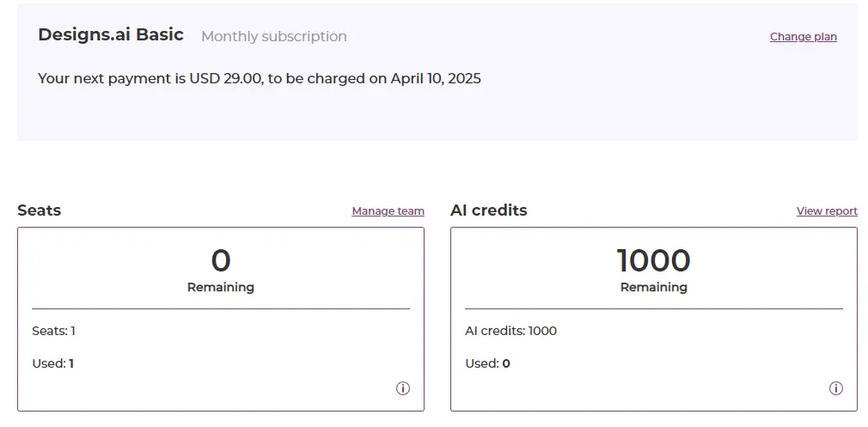Select the Seats section heading
868x427 pixels.
pyautogui.click(x=40, y=210)
